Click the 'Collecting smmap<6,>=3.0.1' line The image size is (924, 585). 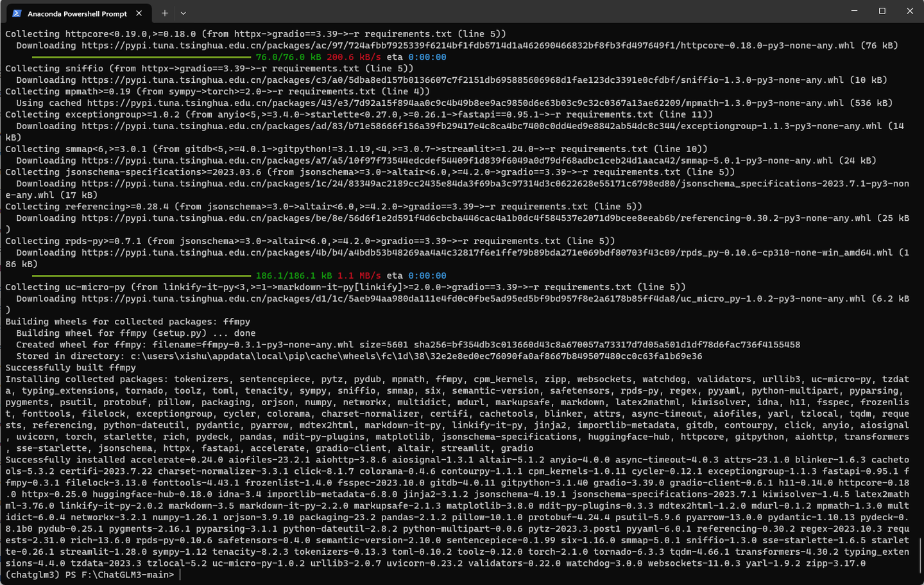357,149
